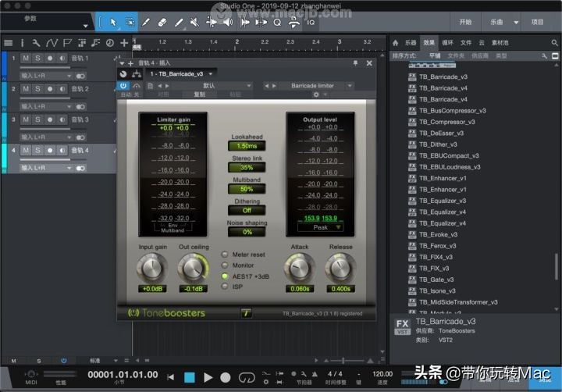562x392 pixels.
Task: Switch to the 乐器 browser tab
Action: tap(410, 43)
